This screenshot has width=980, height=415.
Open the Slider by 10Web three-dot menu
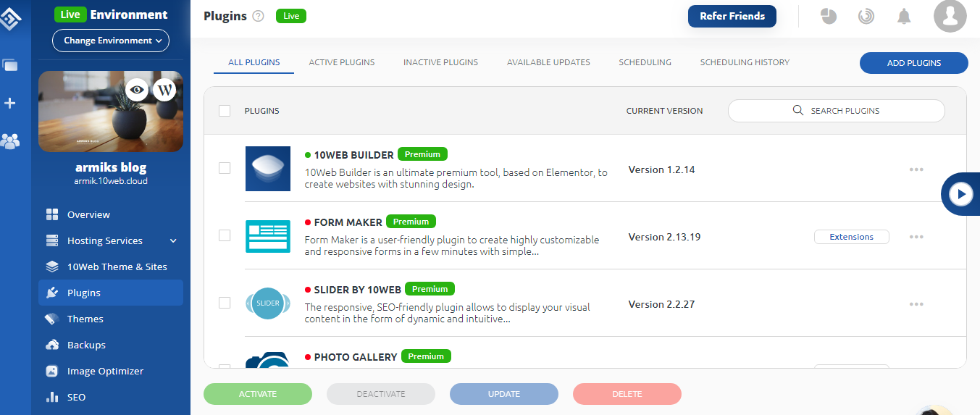916,304
